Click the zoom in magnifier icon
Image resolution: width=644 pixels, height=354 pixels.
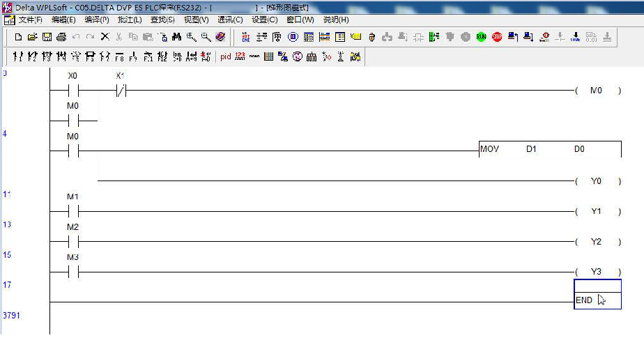[191, 37]
